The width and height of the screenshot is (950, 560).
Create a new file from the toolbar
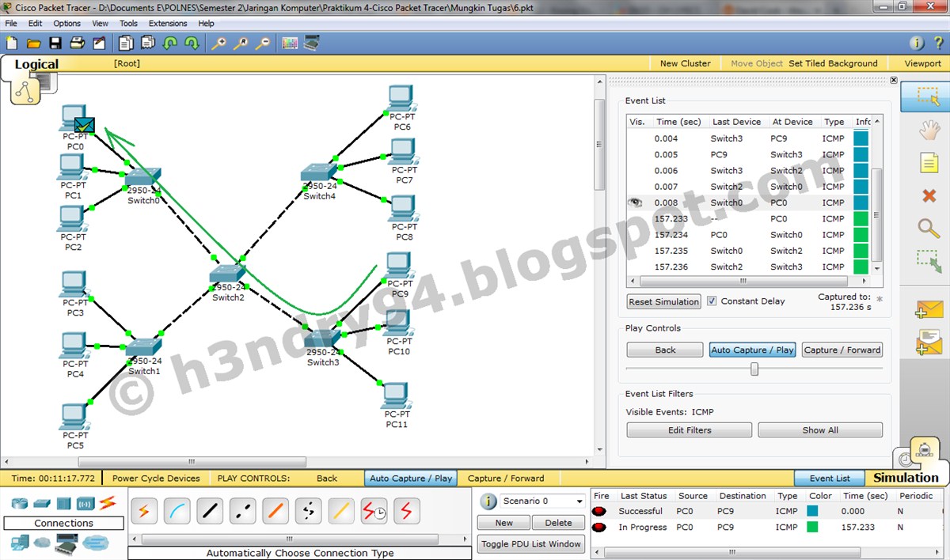pos(12,43)
